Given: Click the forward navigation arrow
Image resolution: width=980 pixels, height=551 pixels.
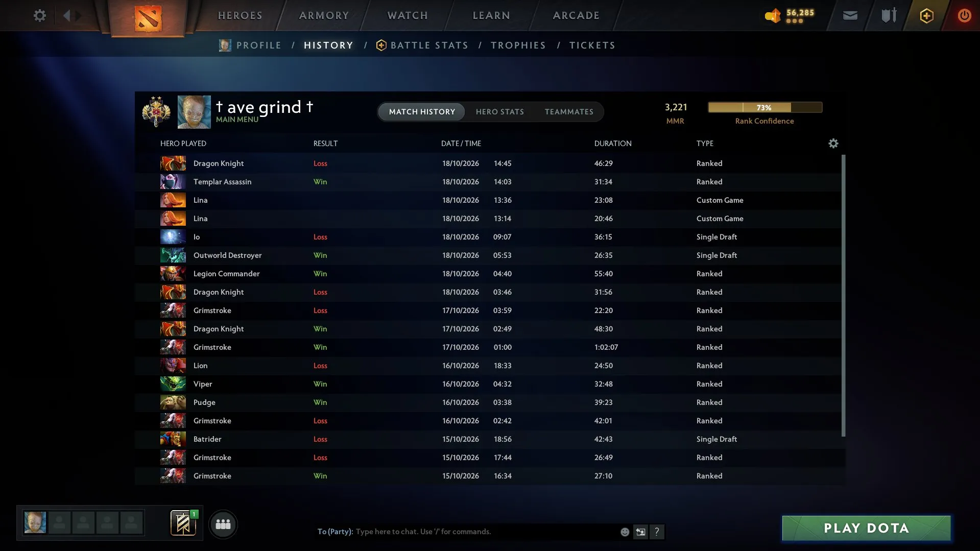Looking at the screenshot, I should 78,15.
